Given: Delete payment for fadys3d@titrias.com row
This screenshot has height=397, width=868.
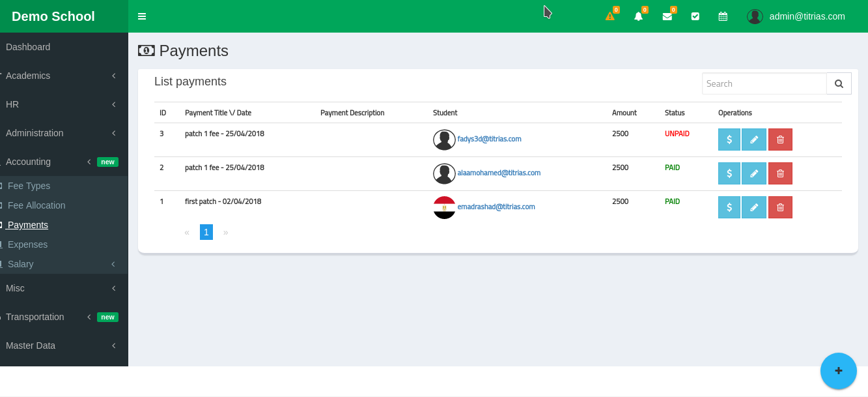Looking at the screenshot, I should 780,140.
